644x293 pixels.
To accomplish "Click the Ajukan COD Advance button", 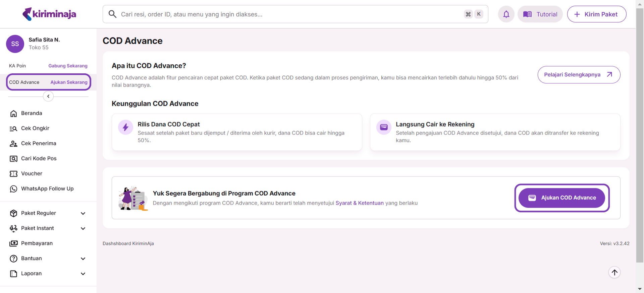I will tap(562, 198).
